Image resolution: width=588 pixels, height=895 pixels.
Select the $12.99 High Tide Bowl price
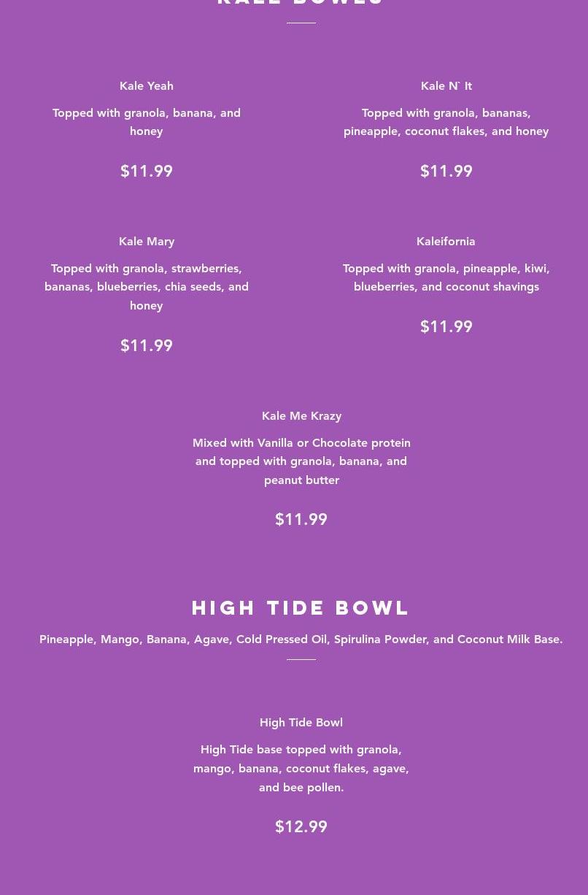pos(301,827)
